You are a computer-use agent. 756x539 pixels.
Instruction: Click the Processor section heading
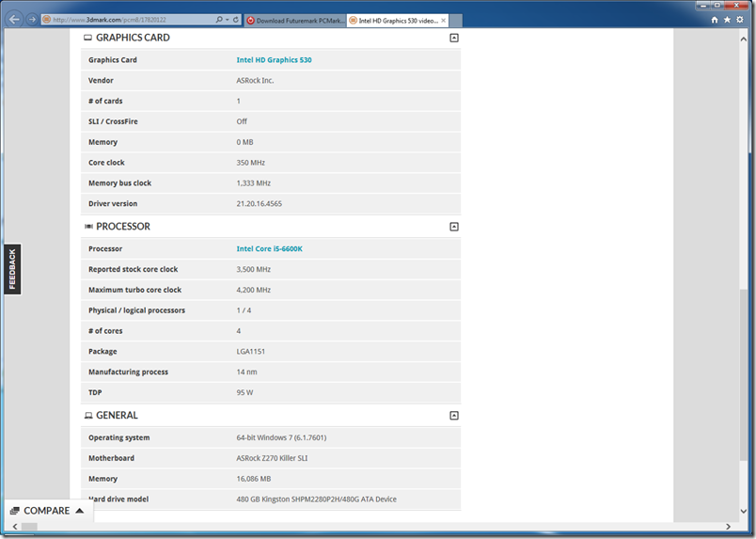point(123,227)
